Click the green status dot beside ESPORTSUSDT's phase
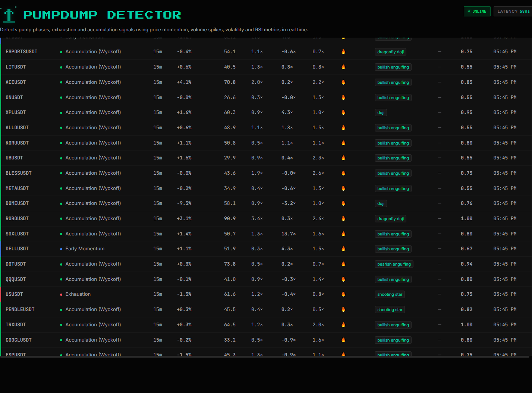Viewport: 532px width, 393px height. click(x=61, y=52)
